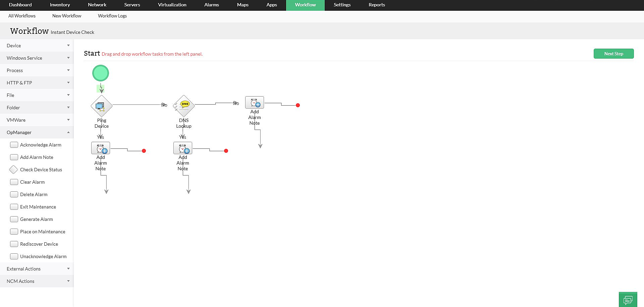This screenshot has height=307, width=644.
Task: Click the 'Instant Device Check' workflow name
Action: [72, 32]
